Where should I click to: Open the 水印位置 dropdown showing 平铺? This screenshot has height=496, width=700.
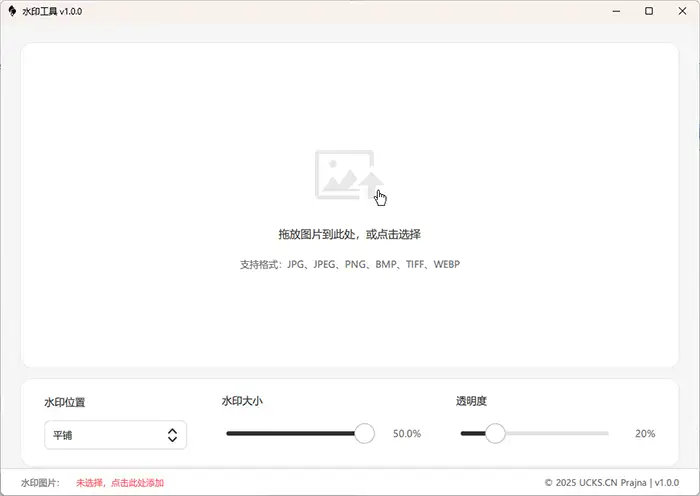pyautogui.click(x=116, y=435)
